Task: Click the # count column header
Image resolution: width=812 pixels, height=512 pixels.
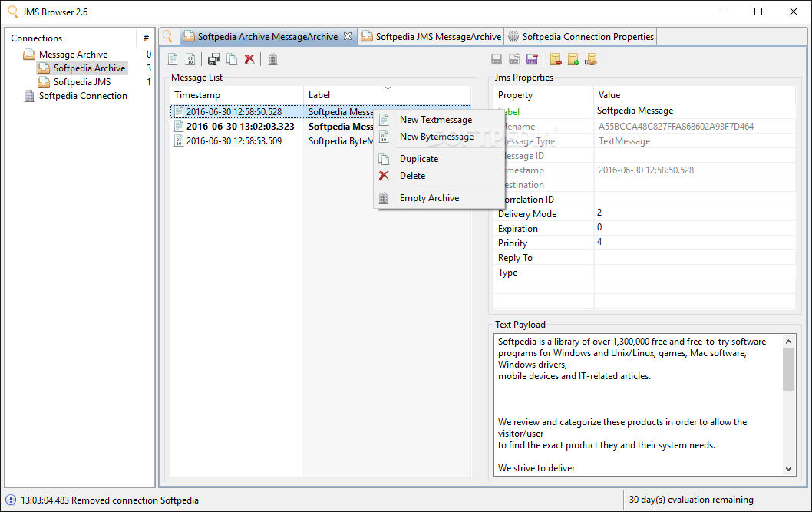Action: [146, 38]
